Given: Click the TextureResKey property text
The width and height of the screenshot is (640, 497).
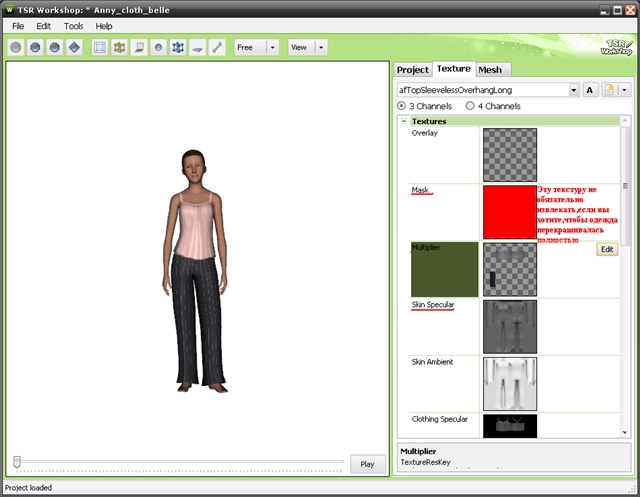Looking at the screenshot, I should [x=425, y=462].
